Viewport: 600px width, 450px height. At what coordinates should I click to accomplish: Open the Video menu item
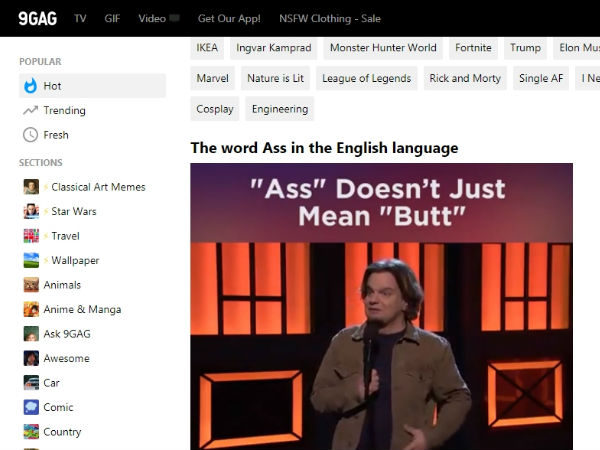pos(152,18)
